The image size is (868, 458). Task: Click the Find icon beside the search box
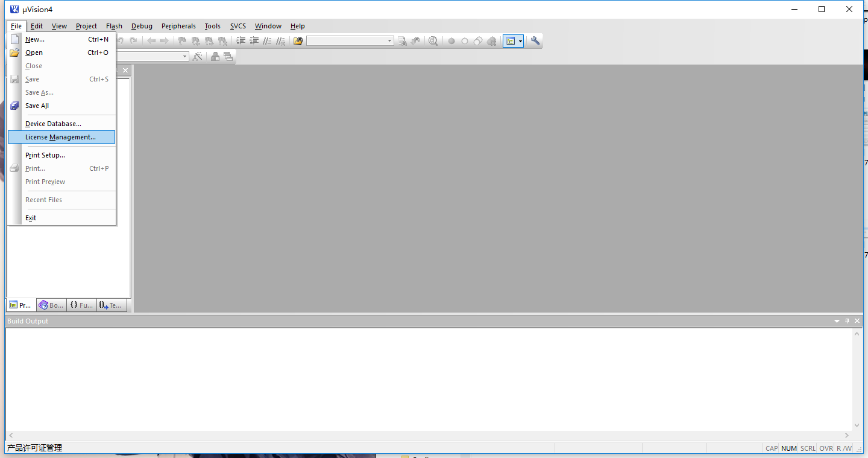402,41
